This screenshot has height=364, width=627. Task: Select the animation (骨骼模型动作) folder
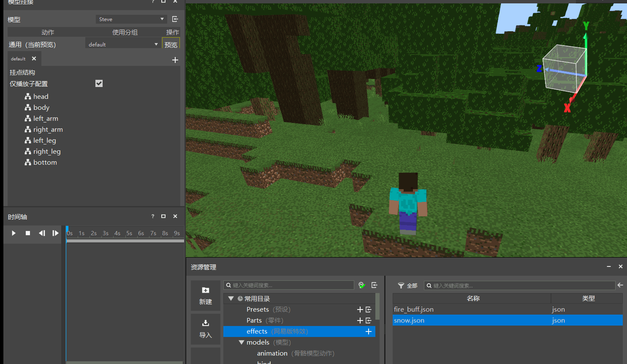point(296,353)
